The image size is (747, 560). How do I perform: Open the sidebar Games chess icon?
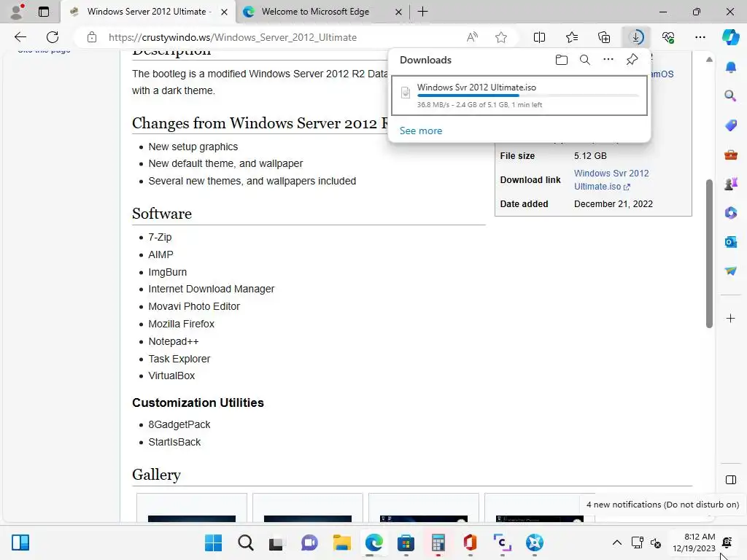click(x=730, y=183)
